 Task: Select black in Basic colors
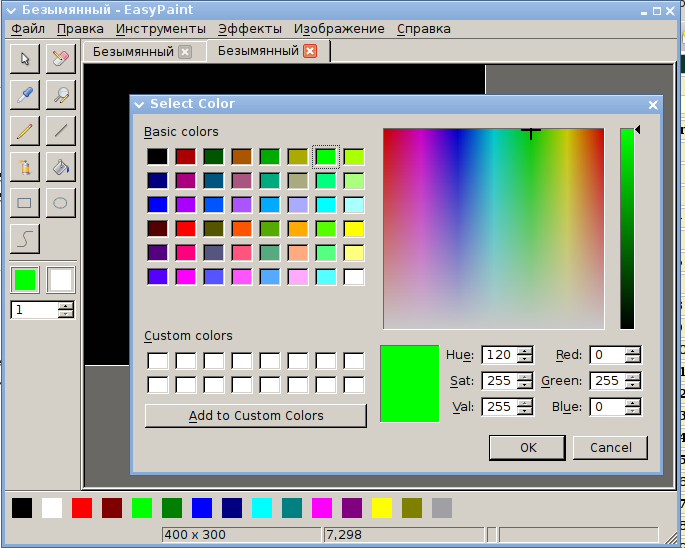point(157,156)
